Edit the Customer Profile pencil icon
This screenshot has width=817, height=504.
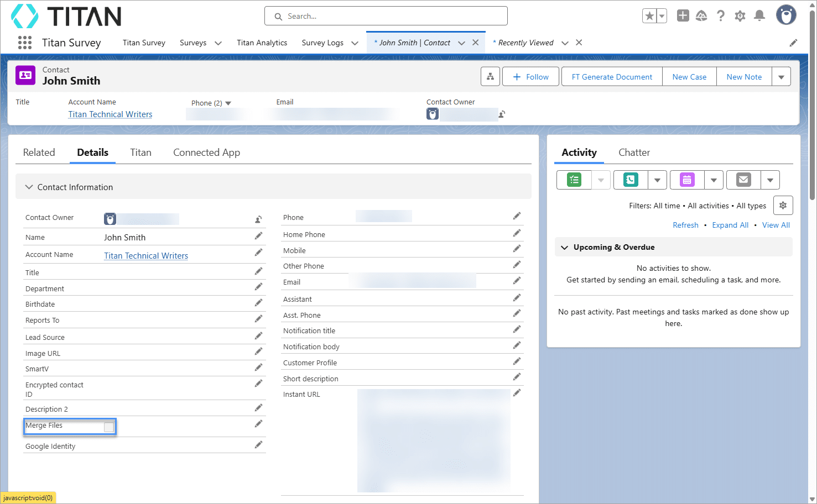pos(517,361)
